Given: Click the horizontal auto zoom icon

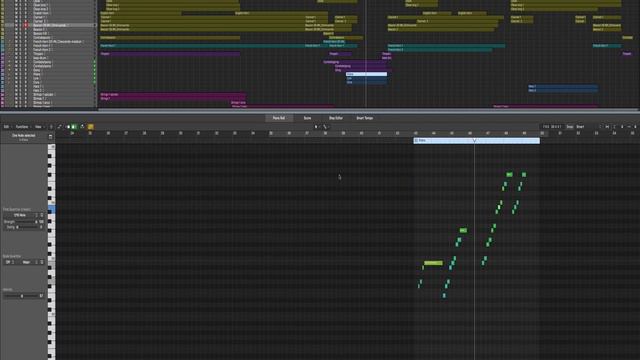Looking at the screenshot, I should coord(607,127).
